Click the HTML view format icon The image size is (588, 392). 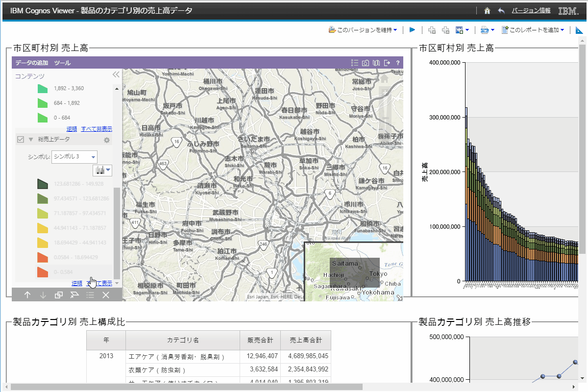coord(485,30)
